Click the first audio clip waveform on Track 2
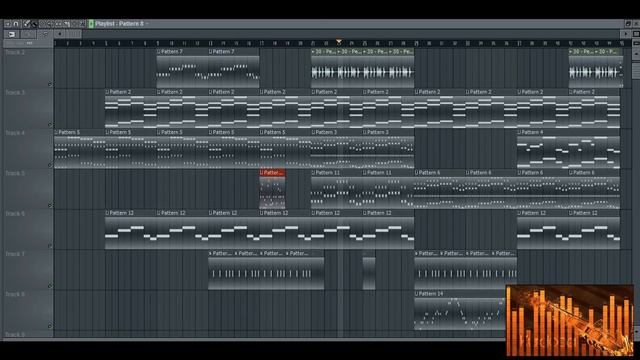 [x=324, y=73]
